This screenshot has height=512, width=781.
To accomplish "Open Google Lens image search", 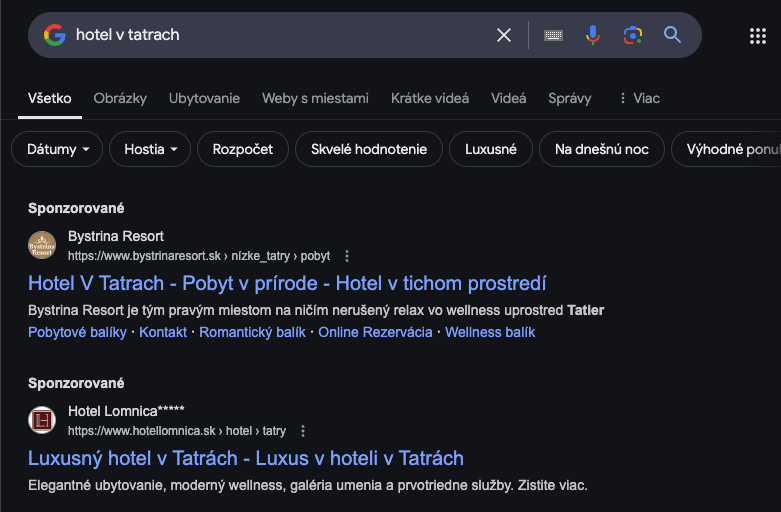I will pos(633,35).
